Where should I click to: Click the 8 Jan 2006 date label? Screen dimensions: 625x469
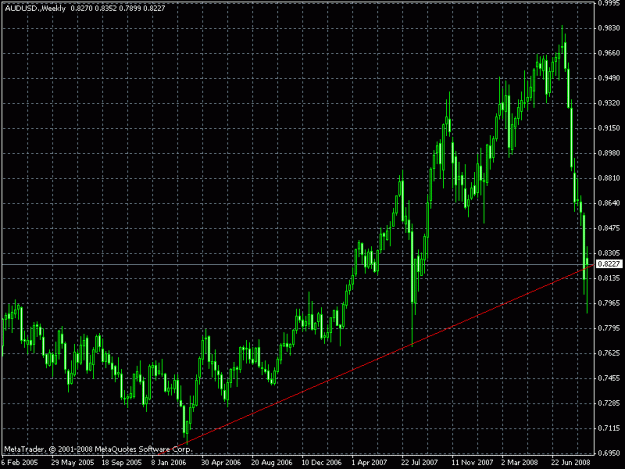click(169, 463)
